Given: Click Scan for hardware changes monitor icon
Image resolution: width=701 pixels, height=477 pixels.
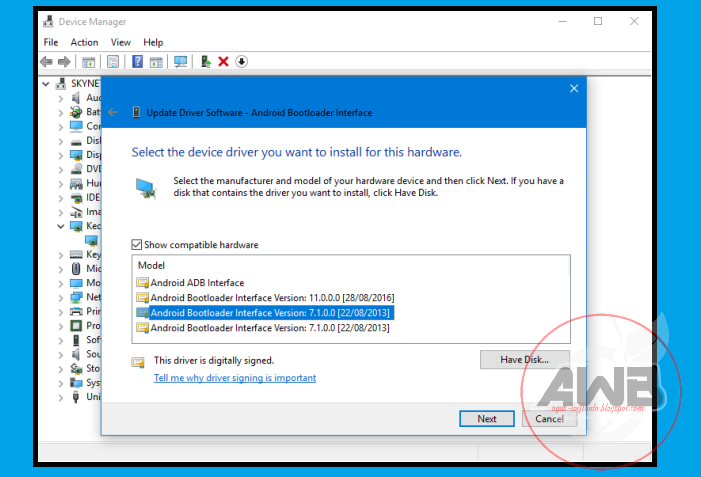Looking at the screenshot, I should point(181,62).
